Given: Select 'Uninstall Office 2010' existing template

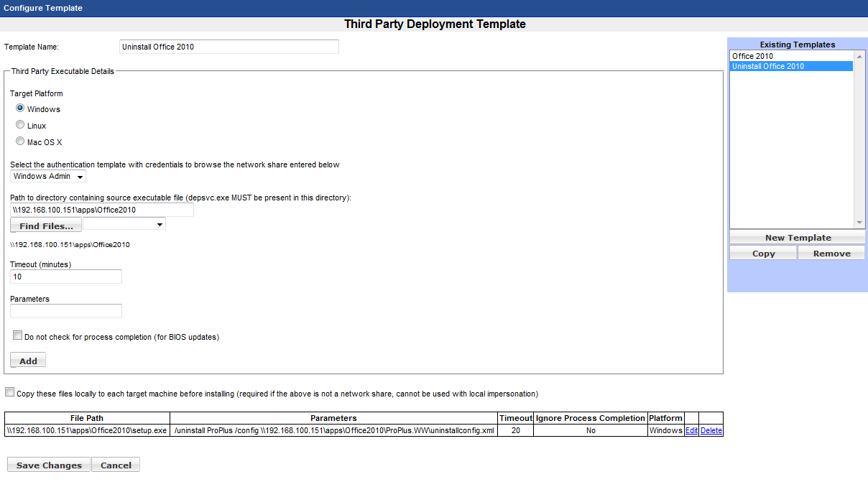Looking at the screenshot, I should (x=767, y=66).
